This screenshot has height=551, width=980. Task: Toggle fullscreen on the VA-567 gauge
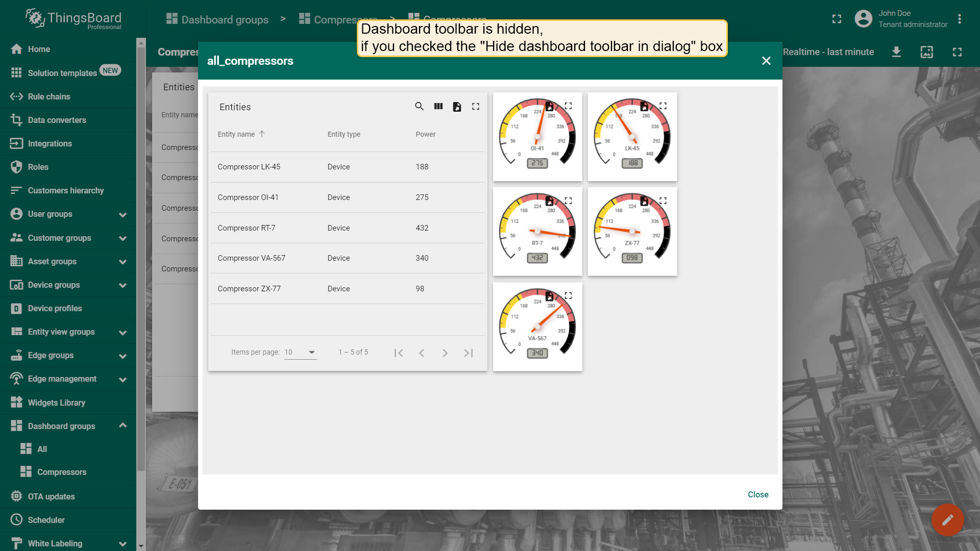pos(569,295)
